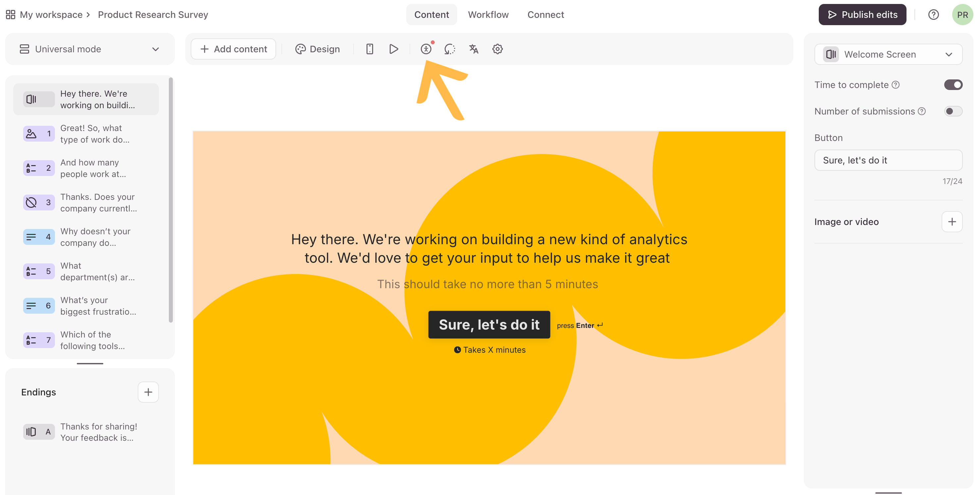The image size is (980, 495).
Task: Click picture choice icon for question 1
Action: click(31, 134)
